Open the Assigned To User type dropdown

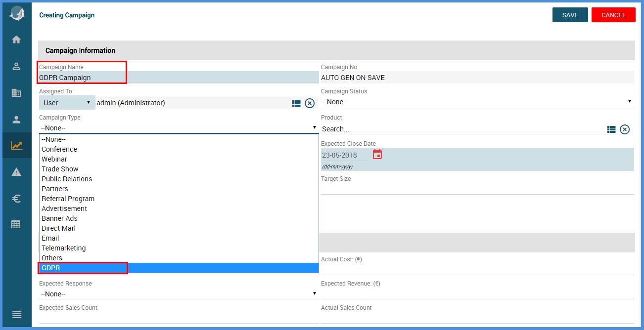click(x=67, y=102)
